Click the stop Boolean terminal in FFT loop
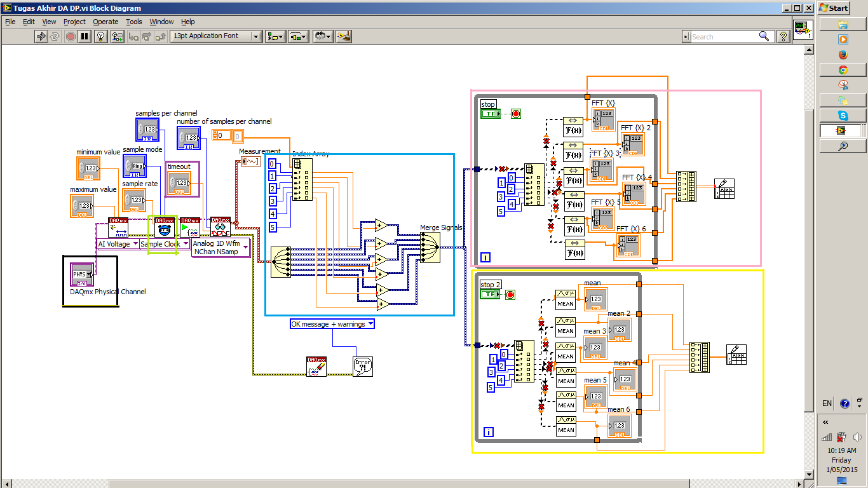Screen dimensions: 868x488 pyautogui.click(x=490, y=114)
